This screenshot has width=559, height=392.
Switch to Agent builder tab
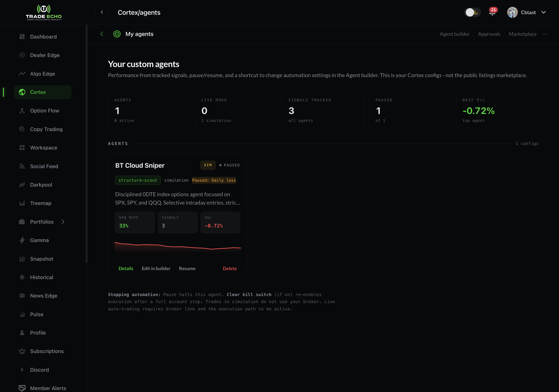point(454,34)
